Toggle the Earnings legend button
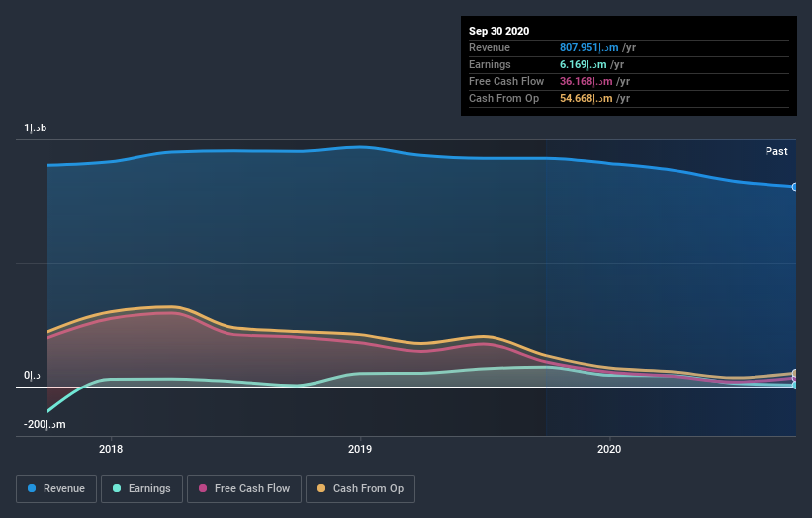Viewport: 812px width, 518px height. pyautogui.click(x=141, y=489)
